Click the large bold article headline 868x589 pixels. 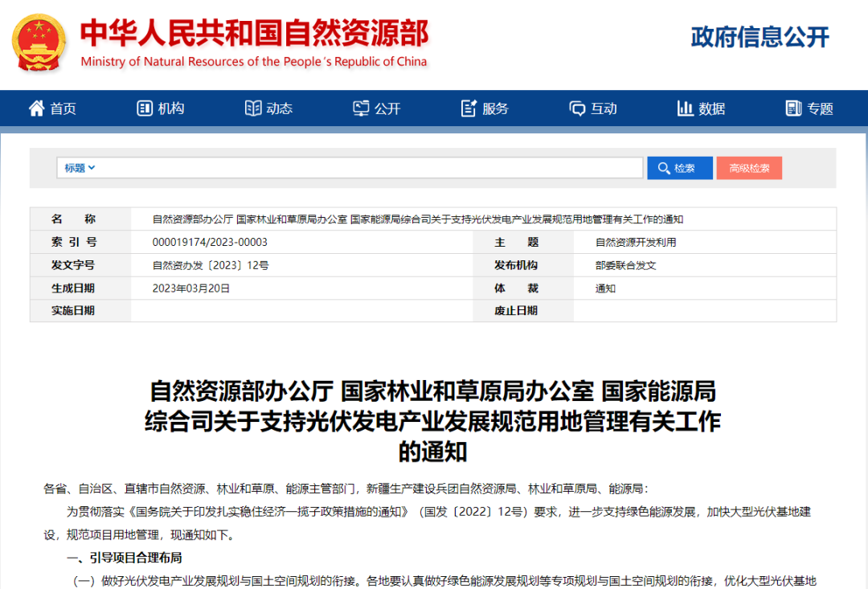(x=433, y=421)
